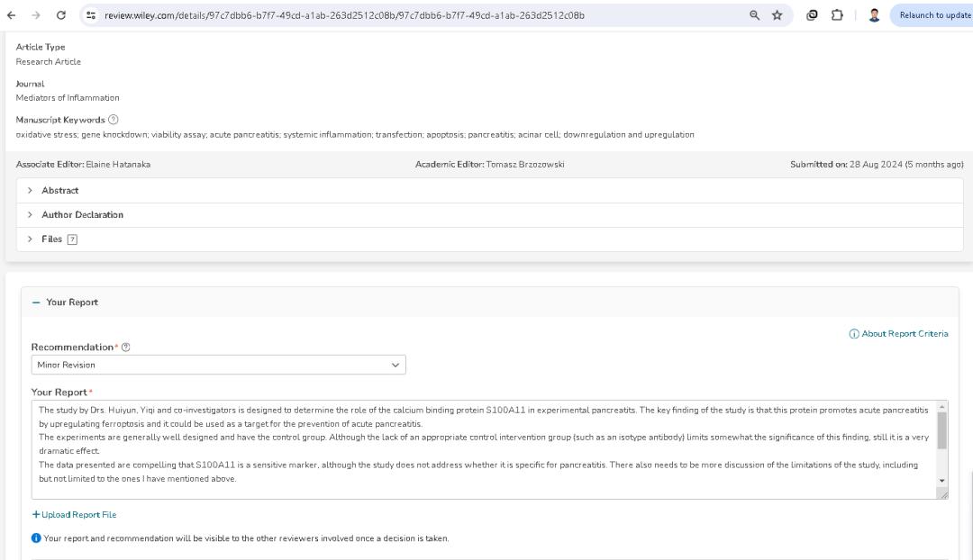
Task: Go back to previous page
Action: 11,15
